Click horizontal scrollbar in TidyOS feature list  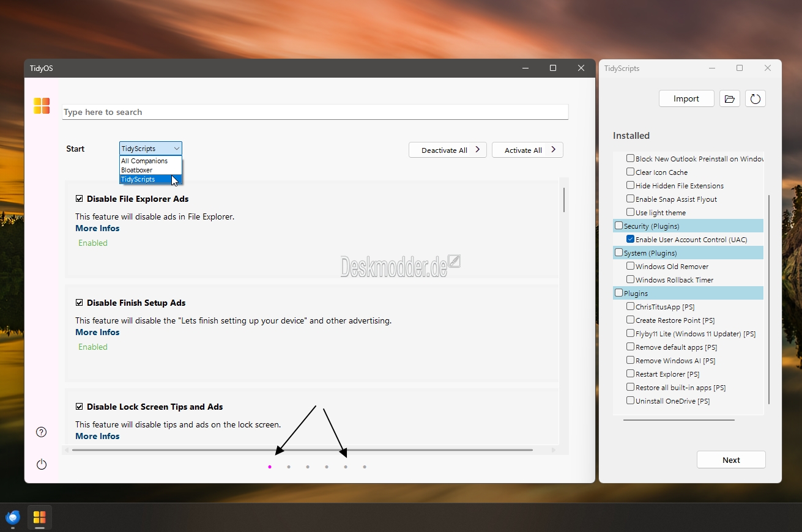302,450
